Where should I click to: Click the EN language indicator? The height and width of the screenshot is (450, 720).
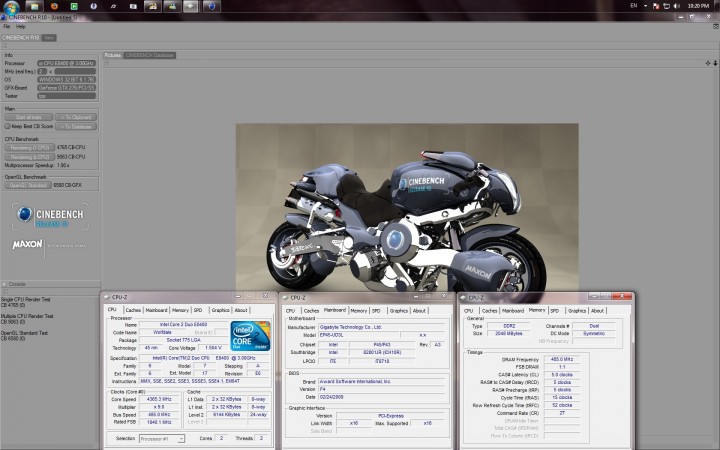[634, 6]
